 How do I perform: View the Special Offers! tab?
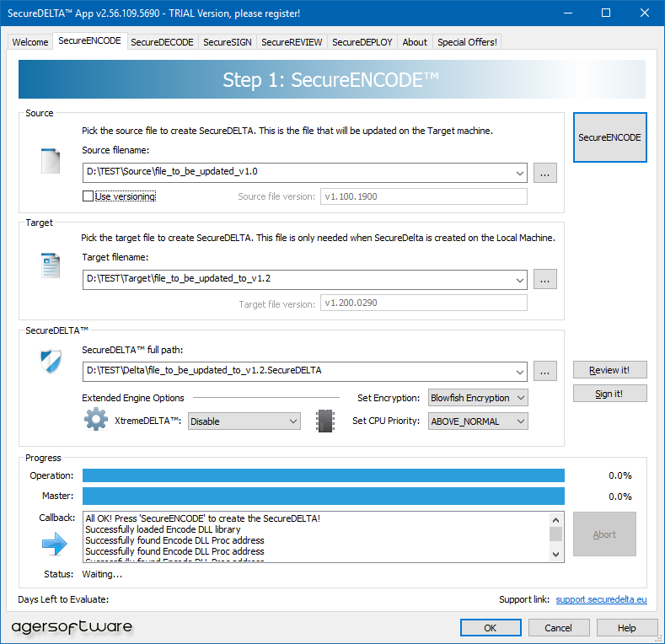[468, 42]
